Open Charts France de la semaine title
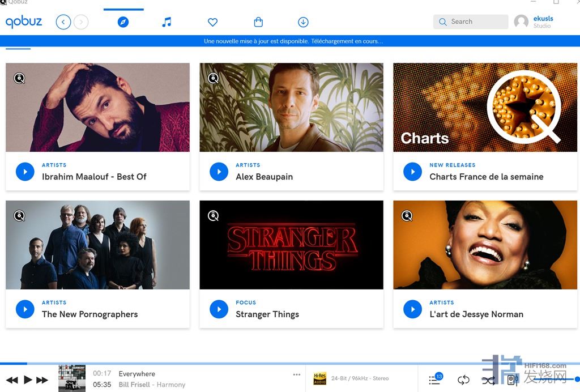Viewport: 580px width, 392px height. click(486, 177)
